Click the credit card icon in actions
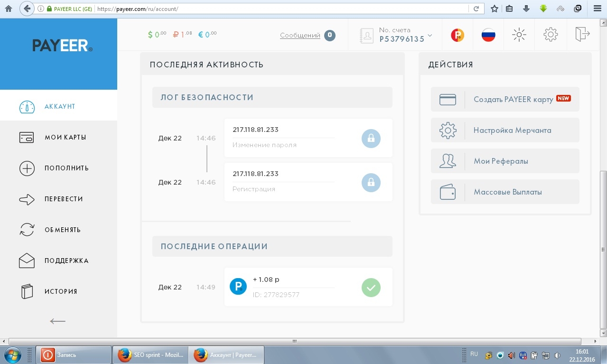This screenshot has width=607, height=364. 448,99
